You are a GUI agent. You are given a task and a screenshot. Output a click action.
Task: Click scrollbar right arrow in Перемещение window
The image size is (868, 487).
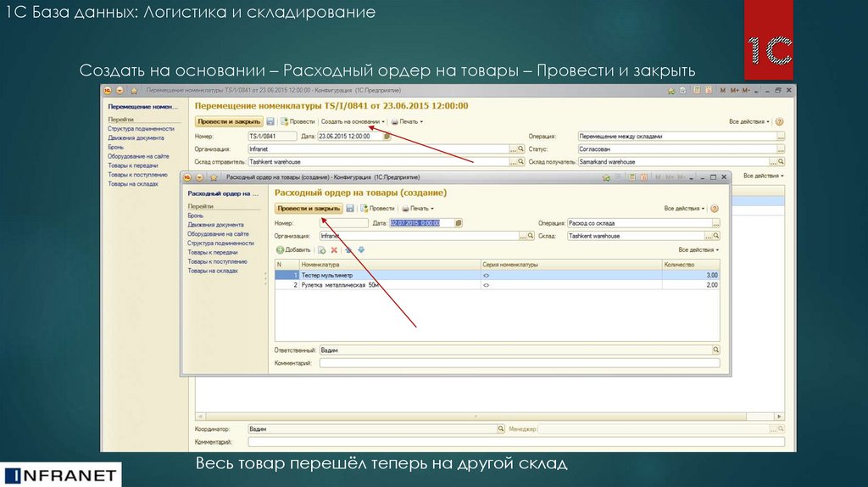(779, 416)
